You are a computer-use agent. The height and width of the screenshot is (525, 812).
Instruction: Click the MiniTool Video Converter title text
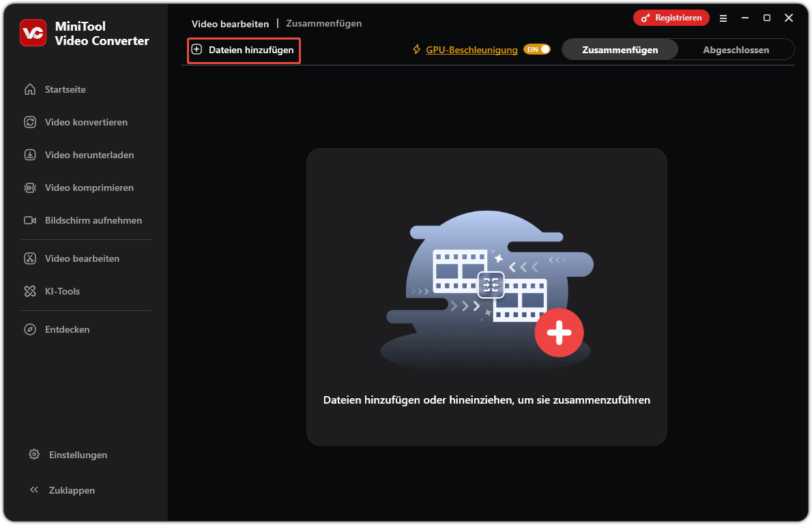[102, 33]
